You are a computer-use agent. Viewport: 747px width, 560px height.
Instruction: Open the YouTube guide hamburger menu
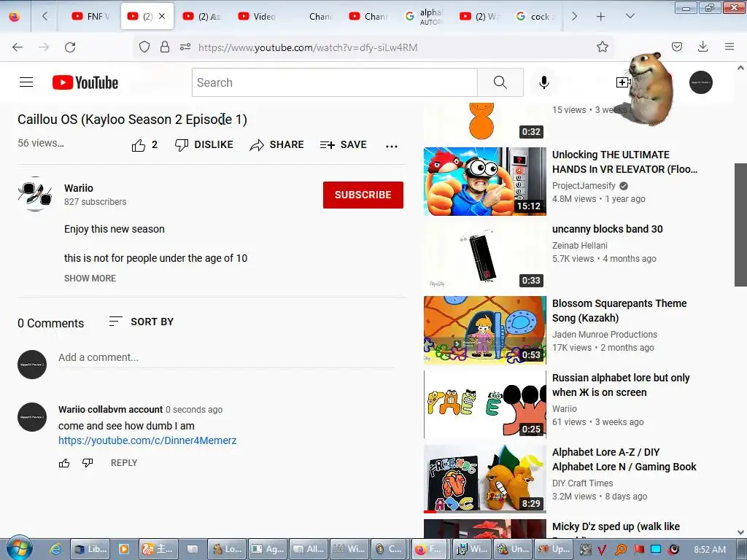pyautogui.click(x=26, y=82)
